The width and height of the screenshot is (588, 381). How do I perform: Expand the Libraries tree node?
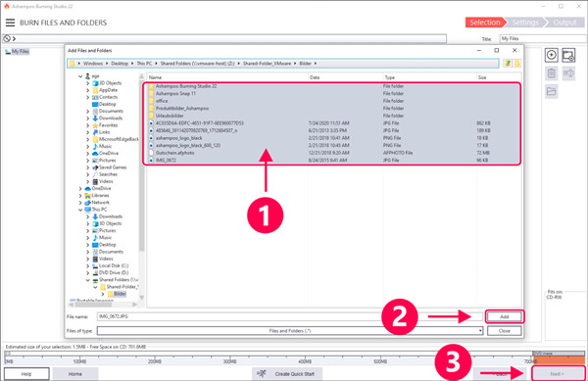(x=80, y=196)
